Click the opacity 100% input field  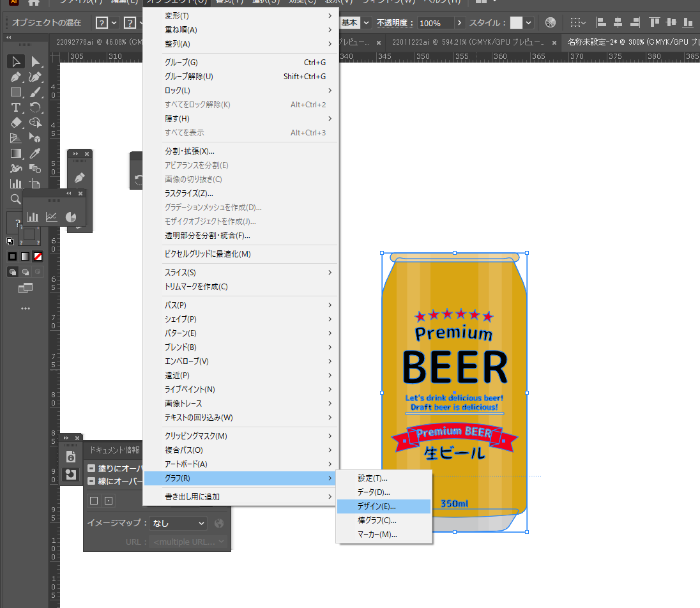coord(434,23)
